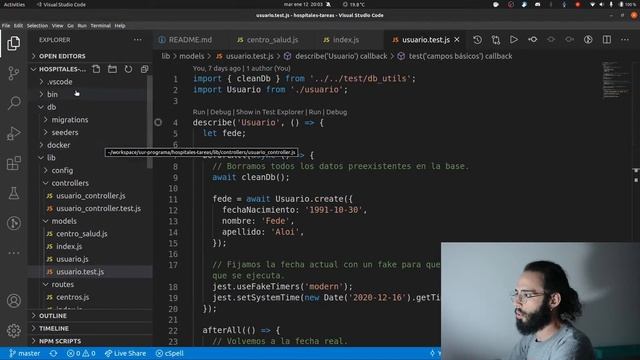Select models in the breadcrumb path
Image resolution: width=640 pixels, height=360 pixels.
191,56
